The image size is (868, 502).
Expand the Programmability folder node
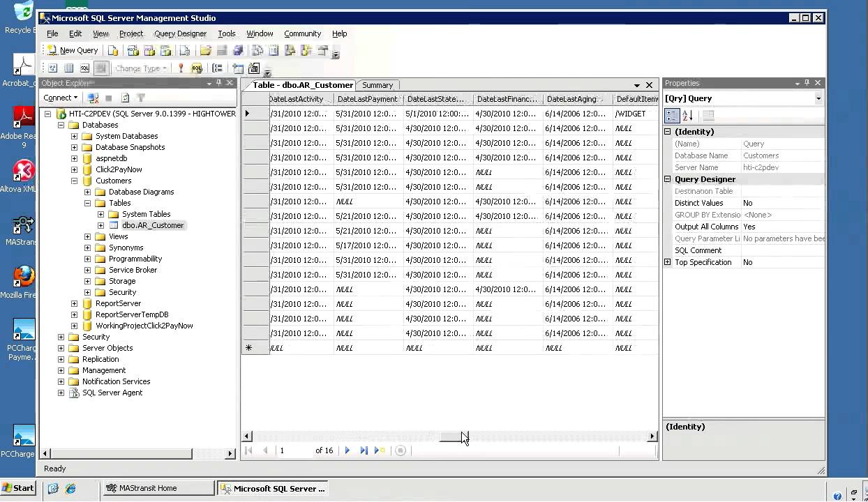87,259
